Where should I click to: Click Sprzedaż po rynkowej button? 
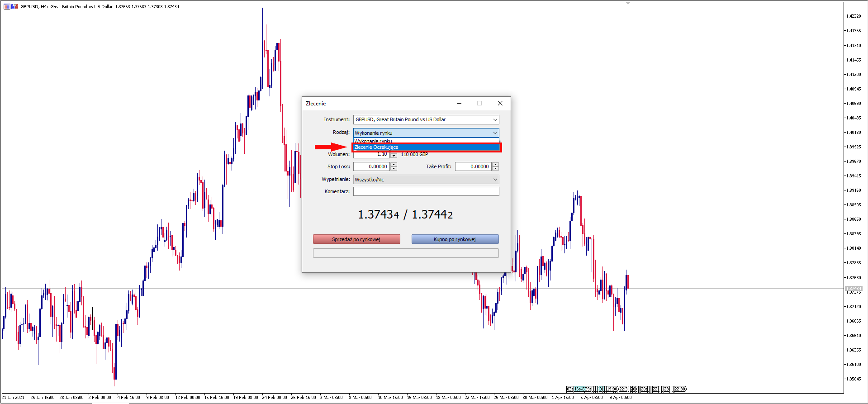point(356,239)
